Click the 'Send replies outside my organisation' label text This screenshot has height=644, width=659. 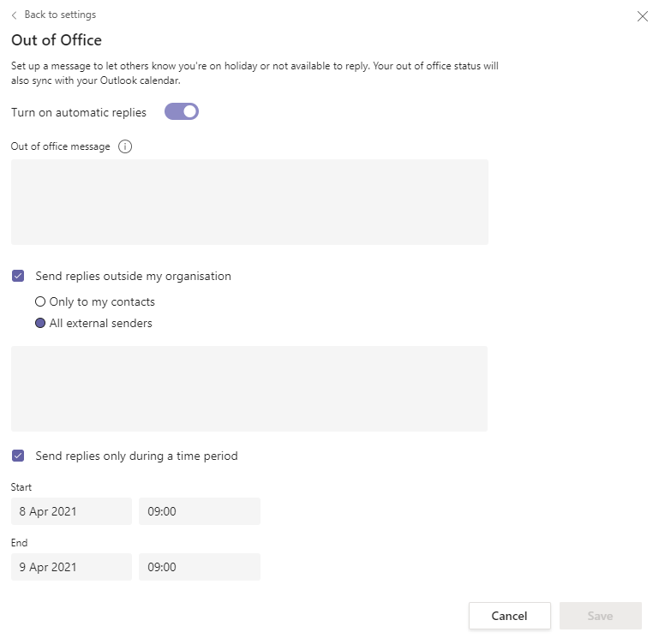pos(133,276)
